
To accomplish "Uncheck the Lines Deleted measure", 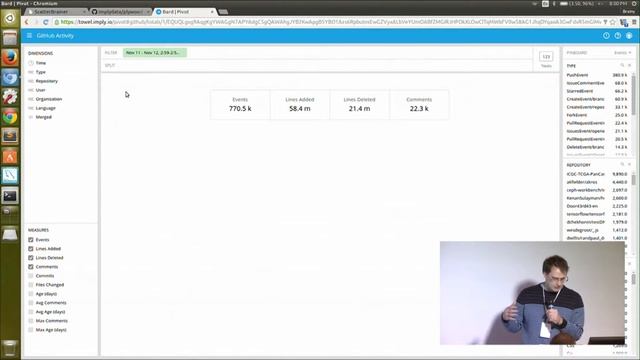I will point(31,258).
